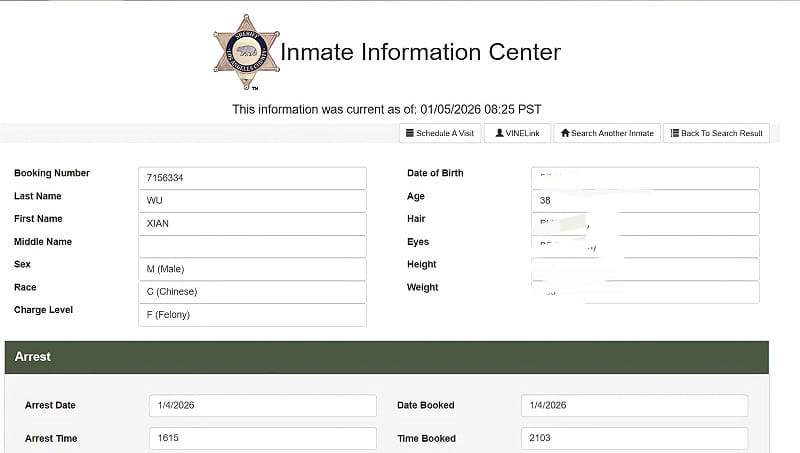Click the empty Middle Name field
Screen dimensions: 800x453
[x=252, y=247]
